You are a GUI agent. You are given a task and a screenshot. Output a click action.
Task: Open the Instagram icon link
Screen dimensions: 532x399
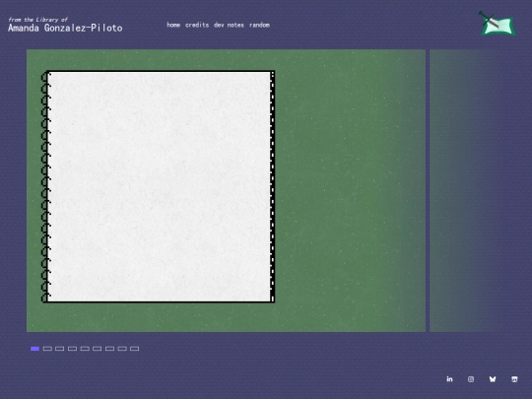pyautogui.click(x=471, y=379)
